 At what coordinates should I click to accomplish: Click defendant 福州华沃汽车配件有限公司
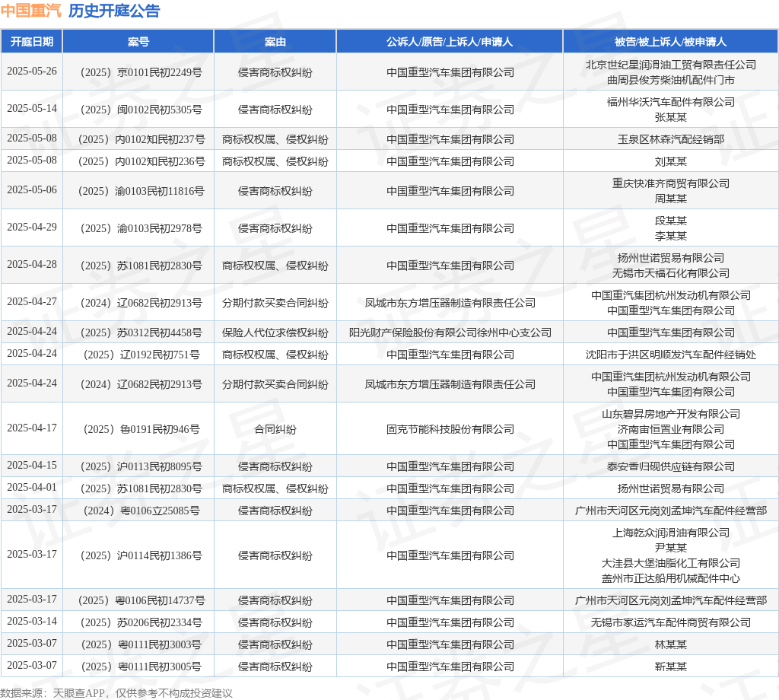pos(671,102)
